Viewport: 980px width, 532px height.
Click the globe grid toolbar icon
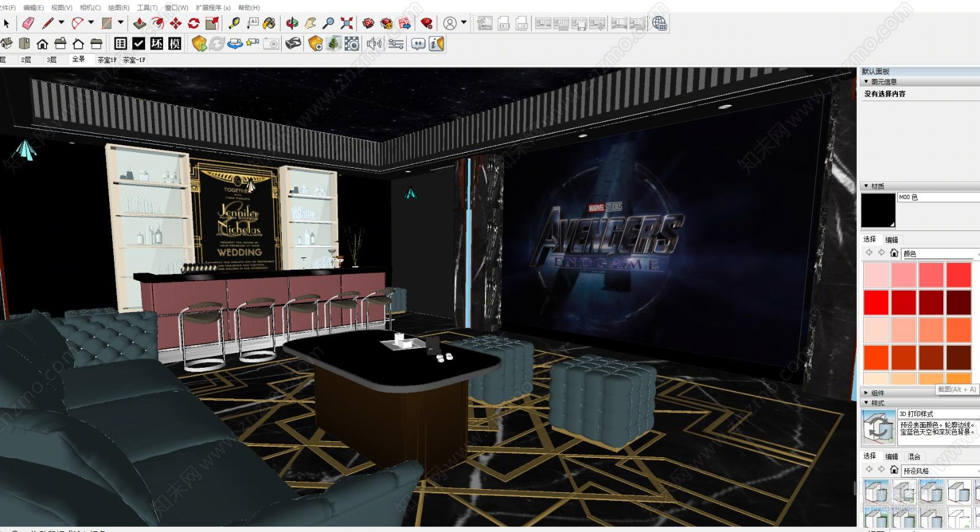(x=660, y=23)
